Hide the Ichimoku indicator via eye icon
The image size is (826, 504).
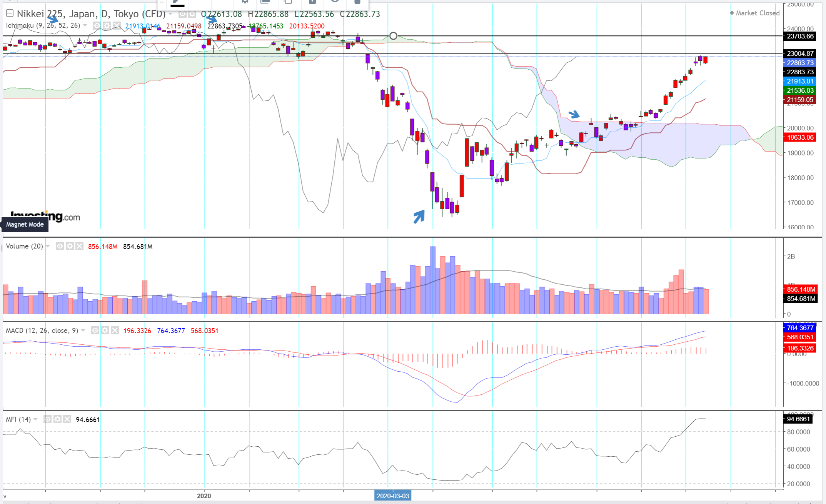(x=97, y=25)
